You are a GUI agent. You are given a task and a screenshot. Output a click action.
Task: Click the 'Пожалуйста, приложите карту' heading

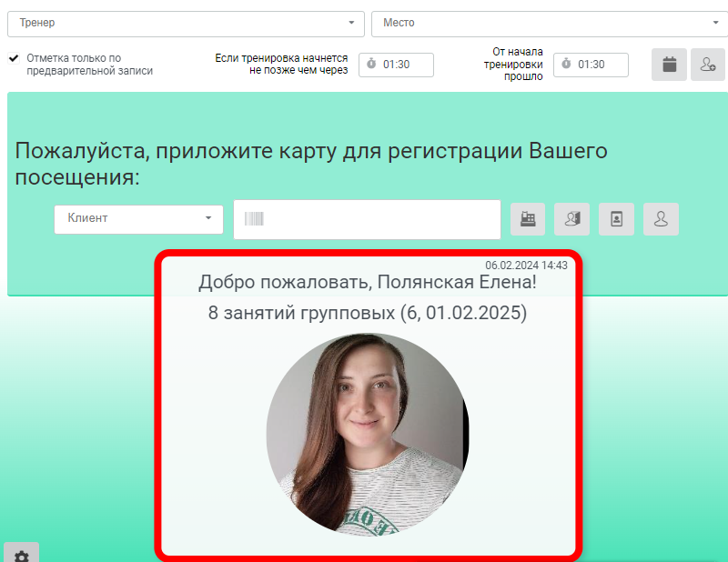pos(311,164)
